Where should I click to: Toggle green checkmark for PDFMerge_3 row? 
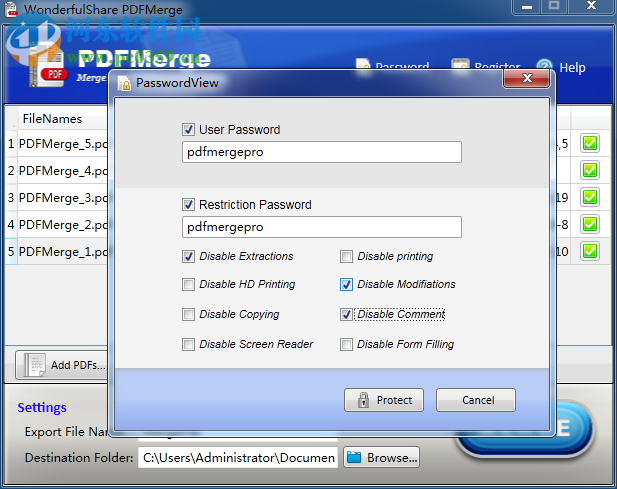(590, 197)
